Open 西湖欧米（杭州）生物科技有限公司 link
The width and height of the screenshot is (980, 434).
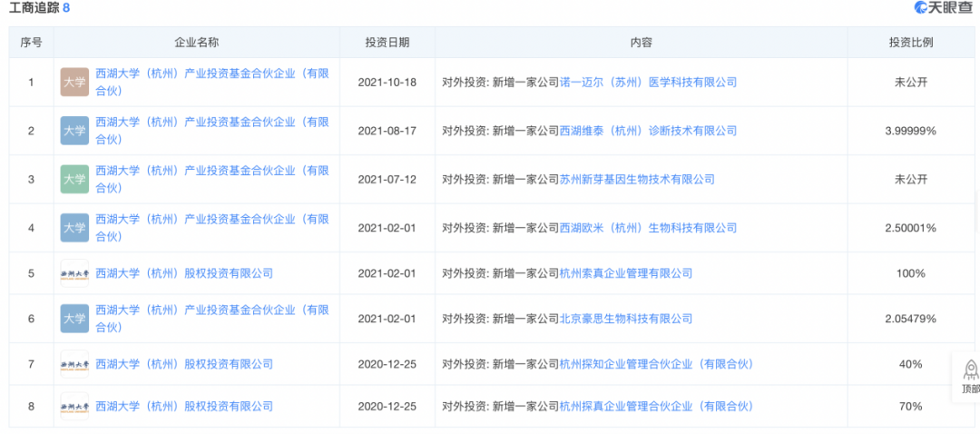[648, 228]
